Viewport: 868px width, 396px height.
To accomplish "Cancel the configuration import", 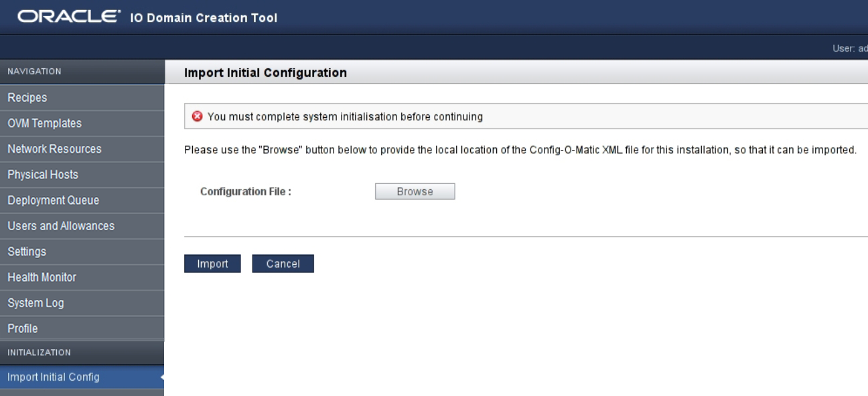I will click(283, 264).
